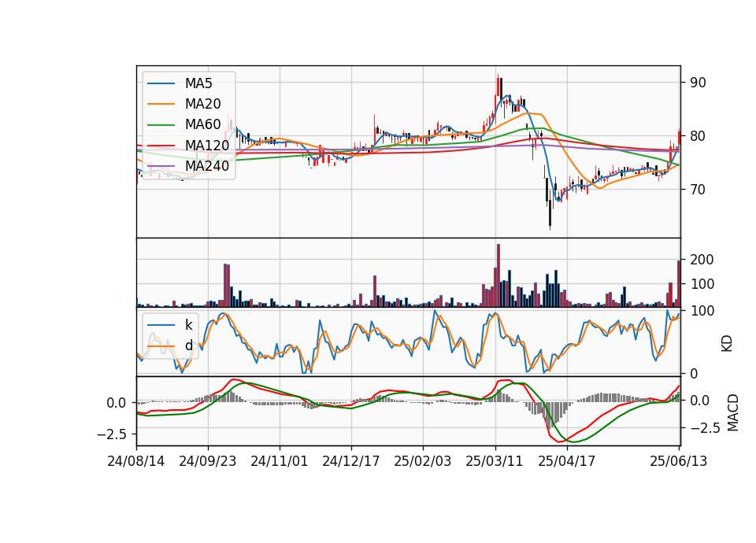Click the 24/11/01 date axis label
The width and height of the screenshot is (756, 543).
(x=279, y=461)
